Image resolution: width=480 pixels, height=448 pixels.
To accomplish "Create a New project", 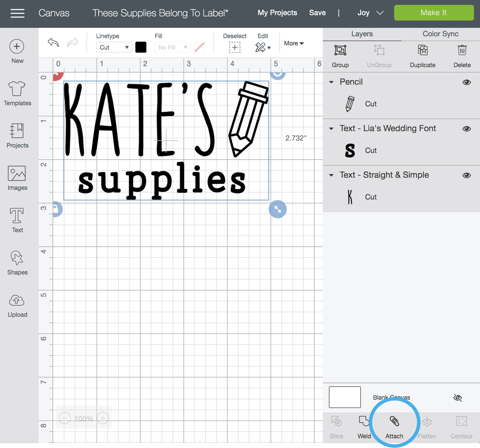I will coord(17,51).
